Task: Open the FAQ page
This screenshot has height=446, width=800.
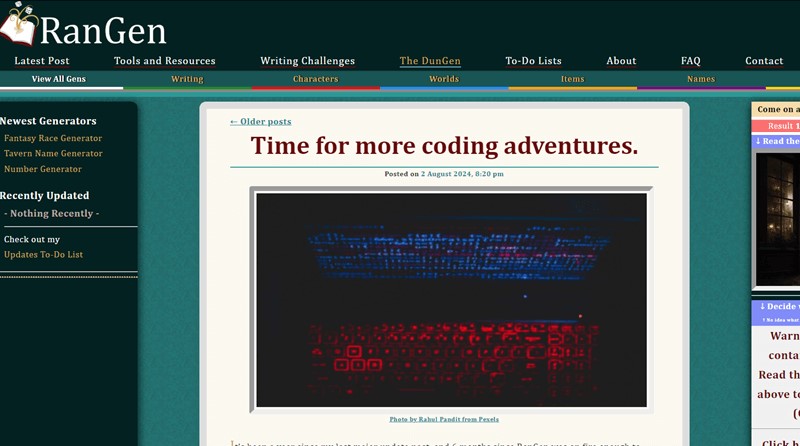Action: coord(690,61)
